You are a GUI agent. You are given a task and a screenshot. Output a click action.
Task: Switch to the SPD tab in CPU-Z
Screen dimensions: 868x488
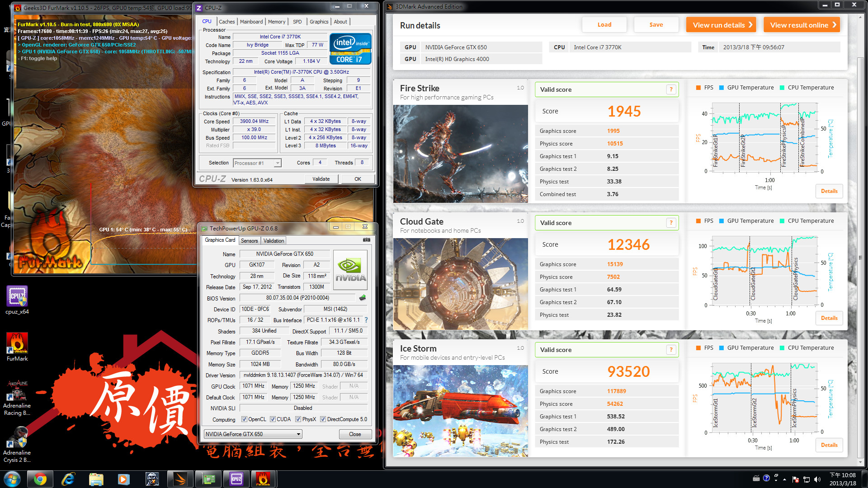pyautogui.click(x=297, y=22)
